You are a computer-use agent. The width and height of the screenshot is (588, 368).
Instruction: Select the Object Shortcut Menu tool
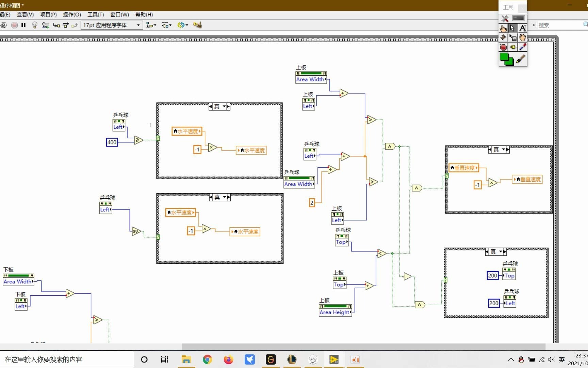512,37
